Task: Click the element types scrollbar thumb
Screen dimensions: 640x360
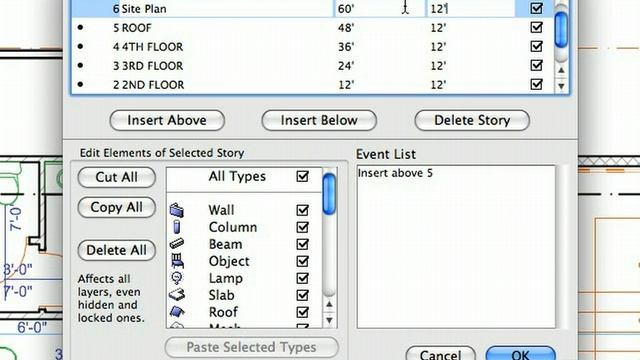Action: tap(329, 193)
